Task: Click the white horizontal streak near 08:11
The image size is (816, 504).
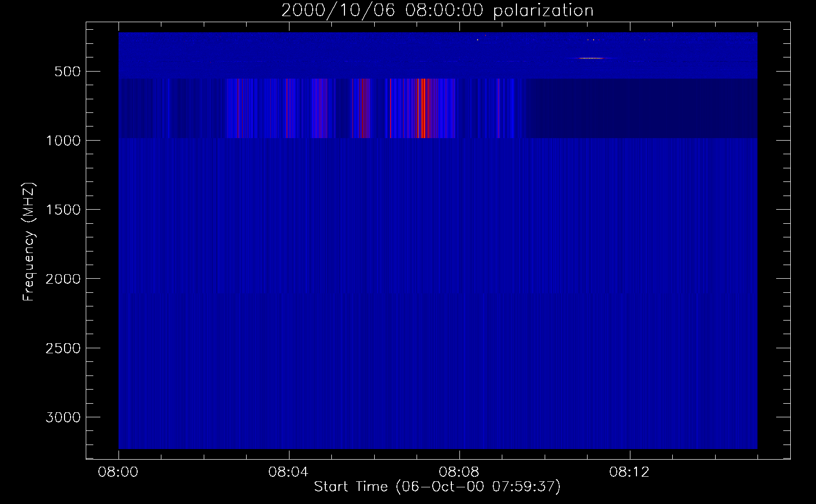Action: click(x=591, y=58)
